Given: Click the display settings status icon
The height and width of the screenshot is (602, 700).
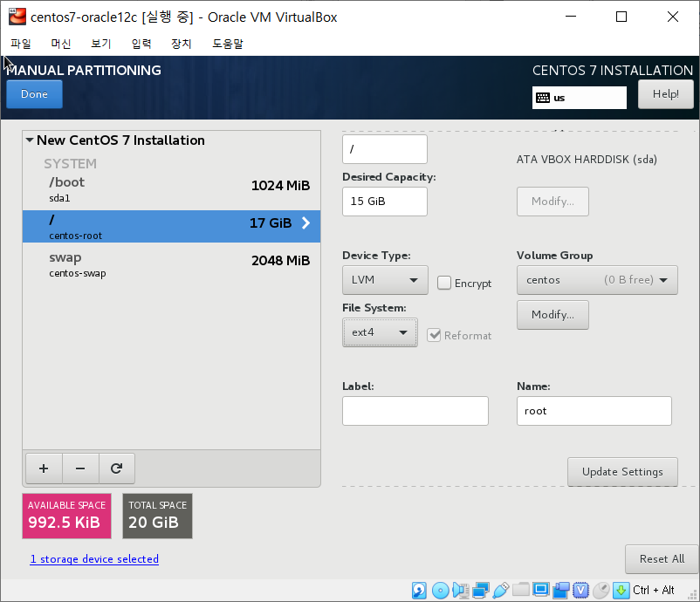Looking at the screenshot, I should click(x=540, y=590).
